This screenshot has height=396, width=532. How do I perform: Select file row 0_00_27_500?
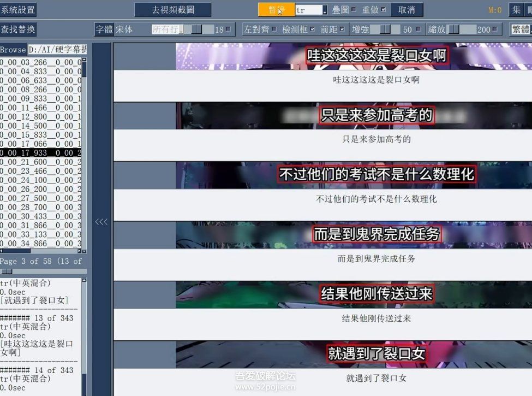(x=41, y=198)
